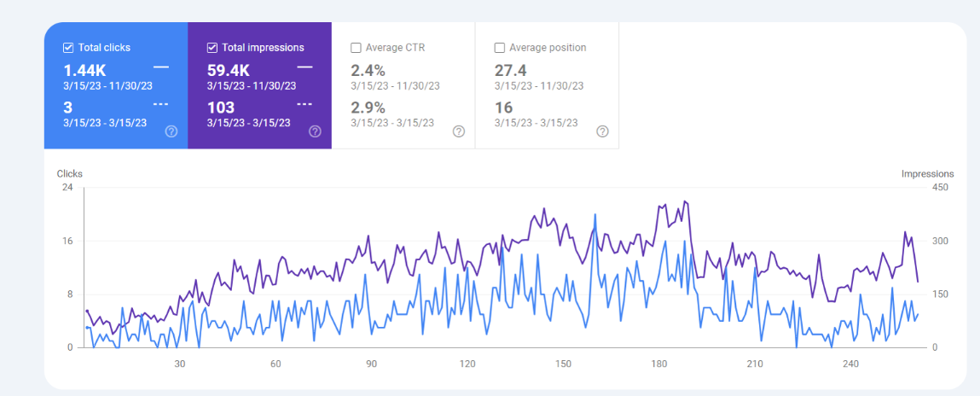980x396 pixels.
Task: Click solid line legend beside 1.44K
Action: click(x=161, y=67)
